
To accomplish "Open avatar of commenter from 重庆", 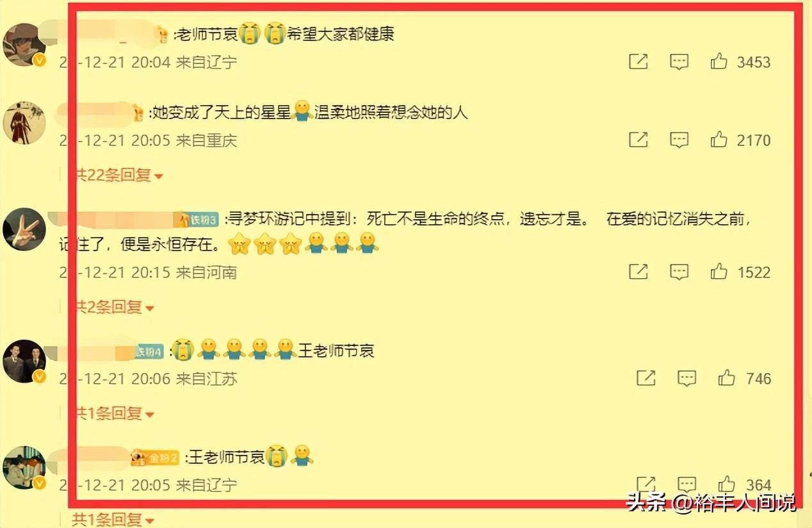I will click(x=24, y=122).
